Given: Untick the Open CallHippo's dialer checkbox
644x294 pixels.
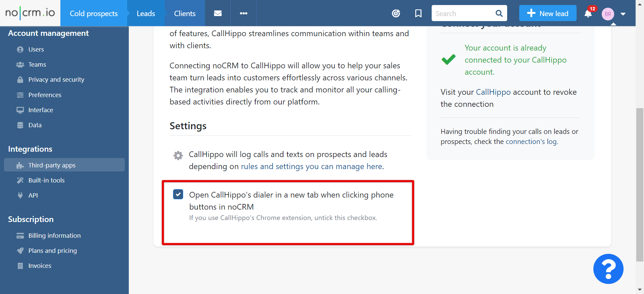Looking at the screenshot, I should [x=178, y=194].
